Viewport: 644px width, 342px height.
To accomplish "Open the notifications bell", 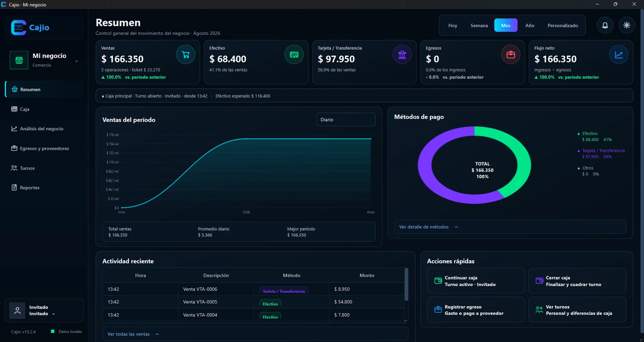I will click(605, 25).
